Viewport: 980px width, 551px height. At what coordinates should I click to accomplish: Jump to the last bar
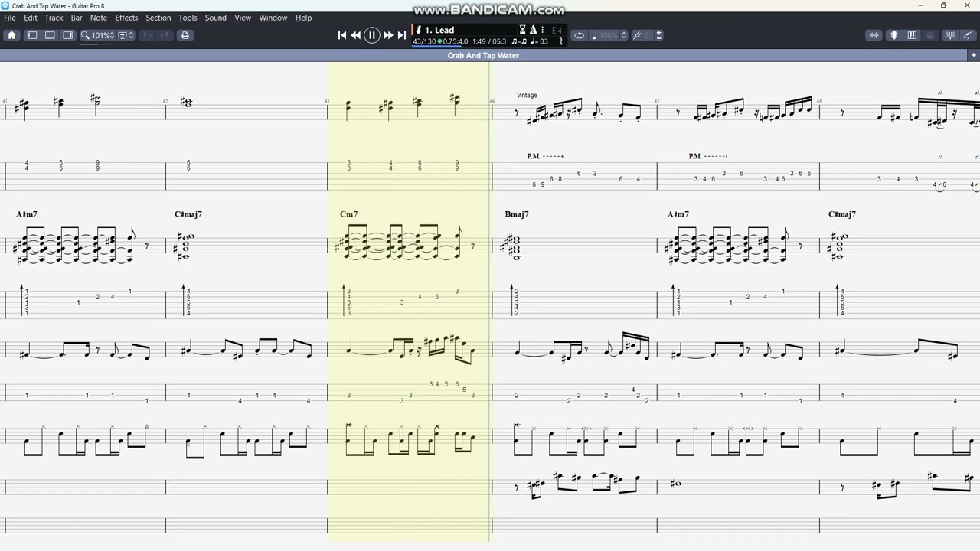[x=402, y=35]
